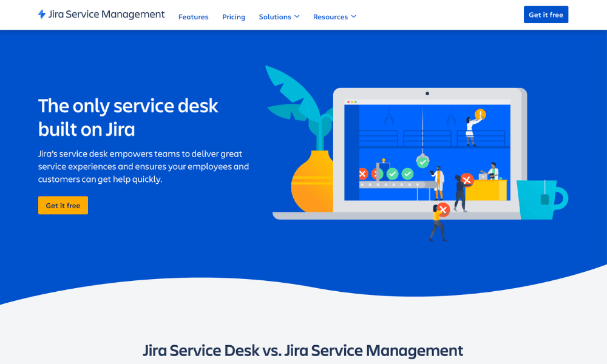Click the laptop hero illustration

pyautogui.click(x=416, y=153)
